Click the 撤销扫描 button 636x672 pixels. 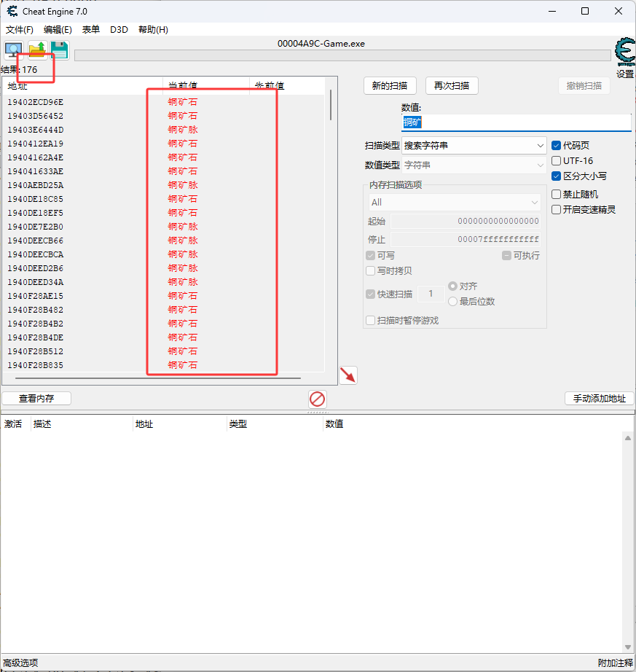point(584,86)
